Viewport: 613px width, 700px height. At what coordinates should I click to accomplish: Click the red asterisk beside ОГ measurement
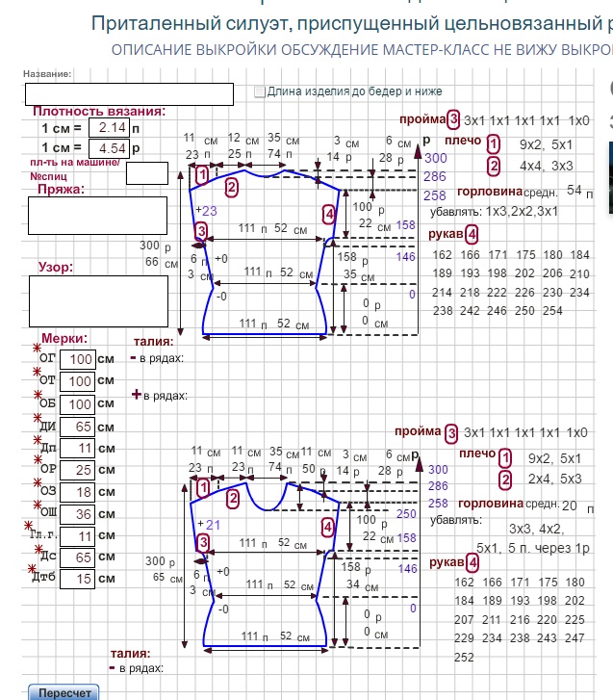point(38,348)
